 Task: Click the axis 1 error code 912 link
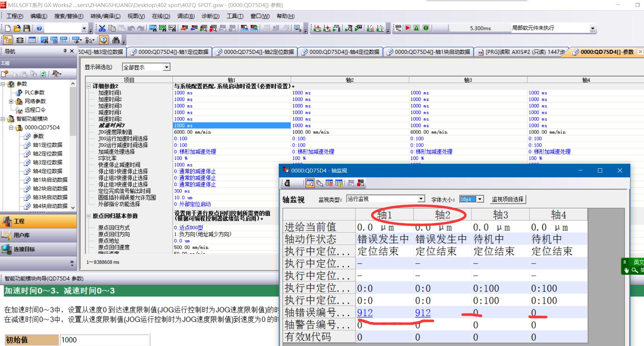365,312
